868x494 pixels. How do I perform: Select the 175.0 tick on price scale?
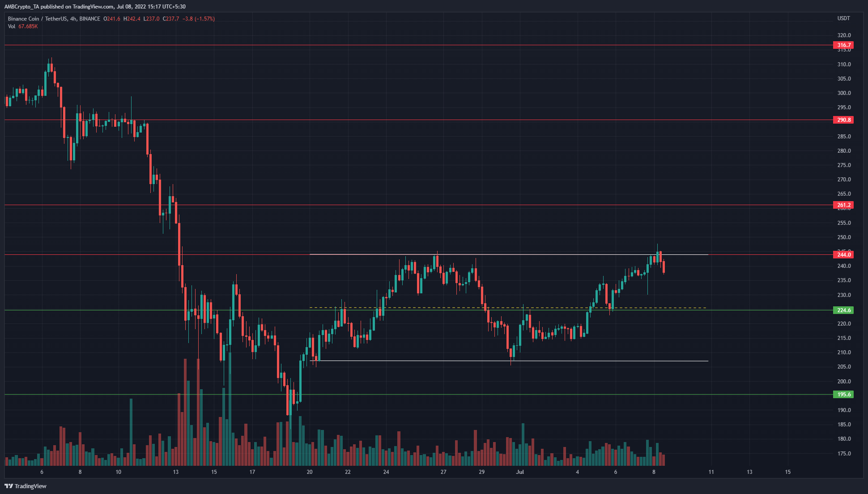coord(844,454)
